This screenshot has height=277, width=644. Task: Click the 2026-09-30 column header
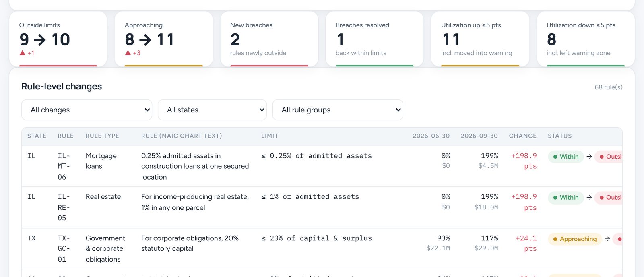tap(479, 136)
